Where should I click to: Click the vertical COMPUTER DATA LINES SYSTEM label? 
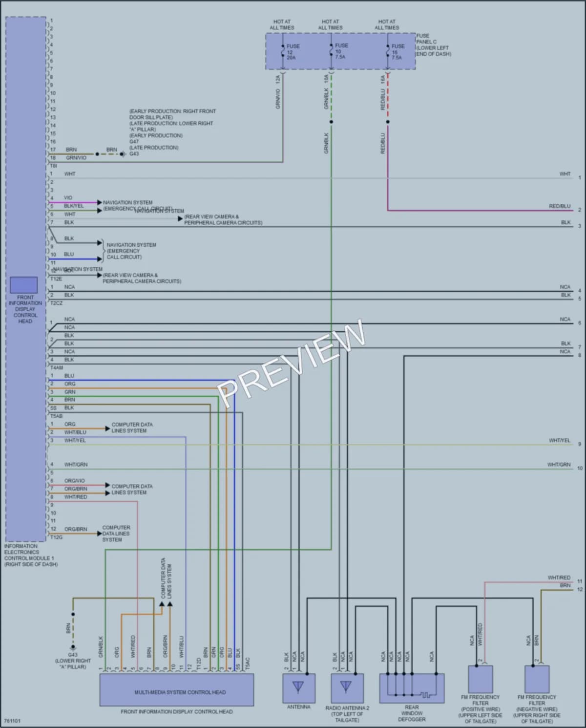click(x=167, y=578)
